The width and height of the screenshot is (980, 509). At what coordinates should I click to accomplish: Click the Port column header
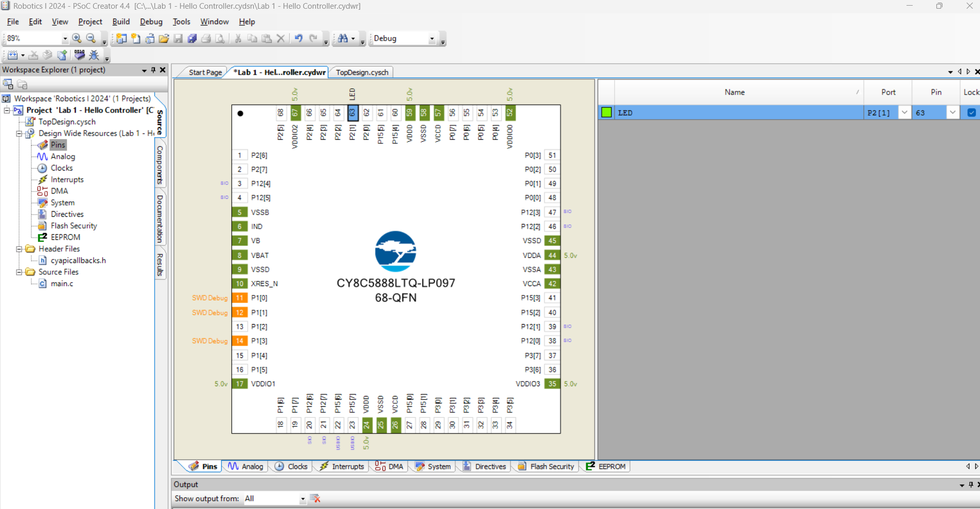pyautogui.click(x=888, y=92)
